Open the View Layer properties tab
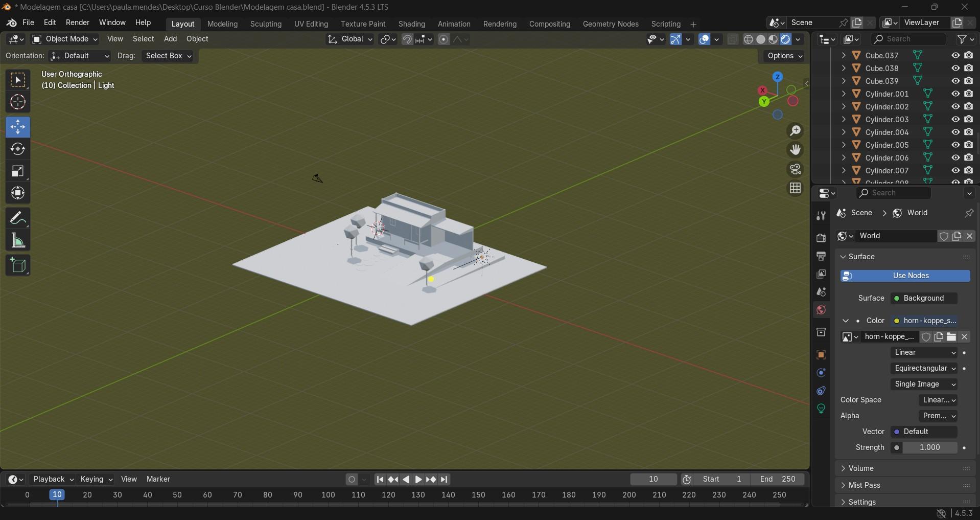The image size is (980, 520). 821,274
